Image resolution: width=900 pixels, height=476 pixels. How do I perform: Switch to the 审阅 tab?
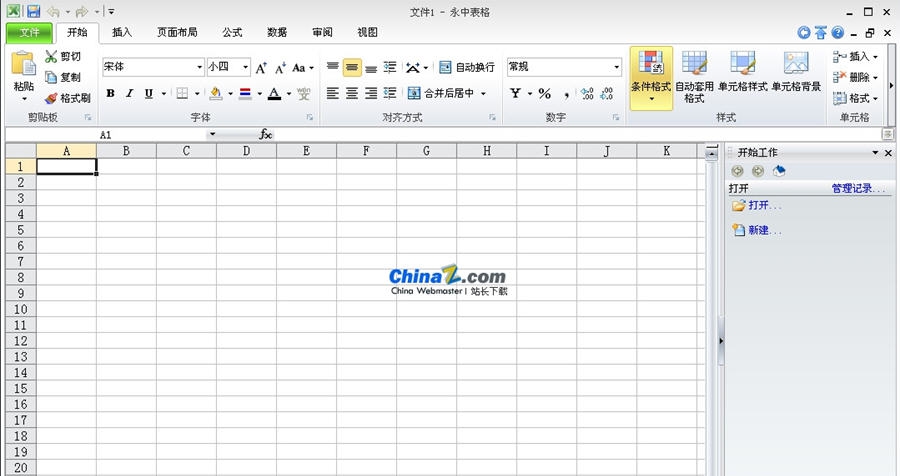pos(322,32)
